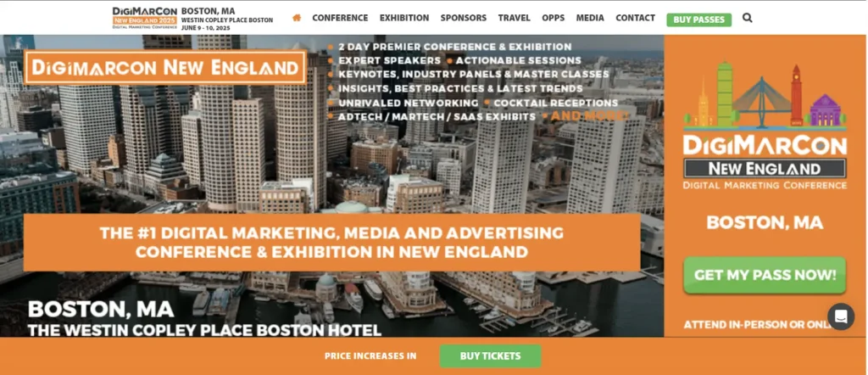The height and width of the screenshot is (375, 868).
Task: Click the Westin Copley Place Boston Hotel text
Action: (x=205, y=330)
